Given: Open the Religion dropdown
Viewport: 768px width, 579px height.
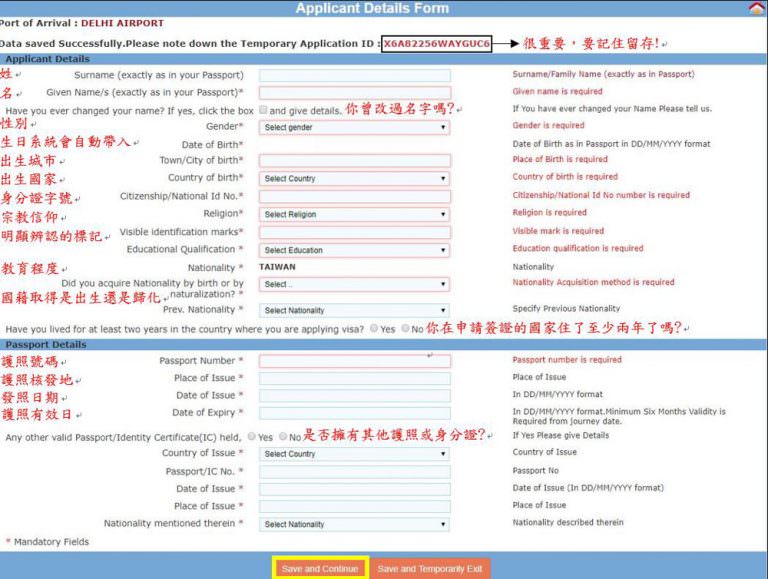Looking at the screenshot, I should 354,214.
